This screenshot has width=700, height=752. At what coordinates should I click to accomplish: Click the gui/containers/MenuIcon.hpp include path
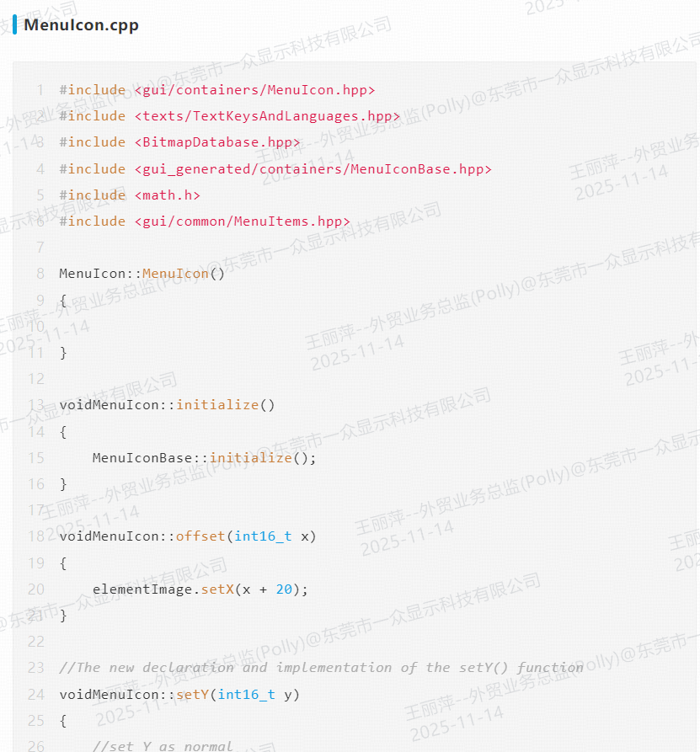point(254,90)
